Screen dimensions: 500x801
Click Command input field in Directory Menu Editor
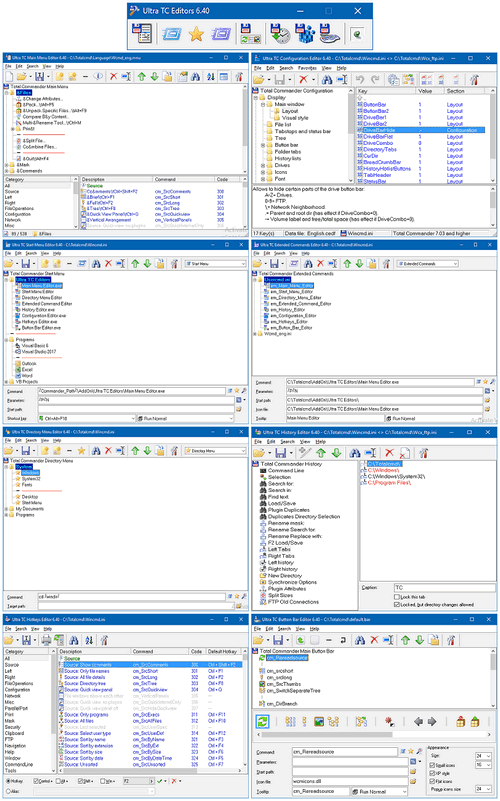(x=132, y=597)
